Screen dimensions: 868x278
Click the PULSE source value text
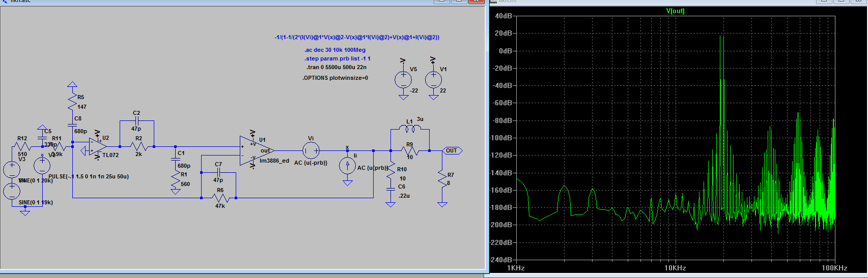[89, 176]
